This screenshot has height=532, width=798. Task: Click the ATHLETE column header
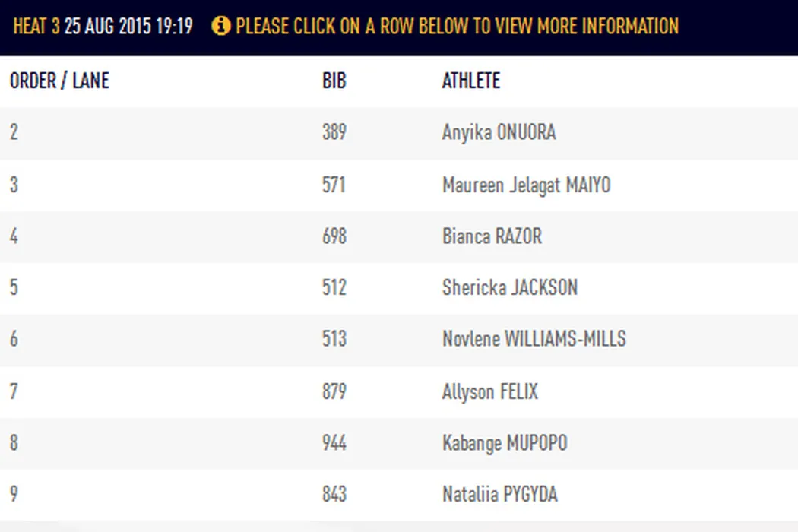(470, 81)
